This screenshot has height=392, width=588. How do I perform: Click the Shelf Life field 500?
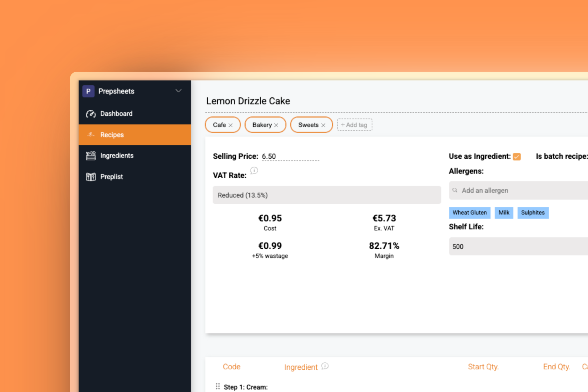point(518,247)
